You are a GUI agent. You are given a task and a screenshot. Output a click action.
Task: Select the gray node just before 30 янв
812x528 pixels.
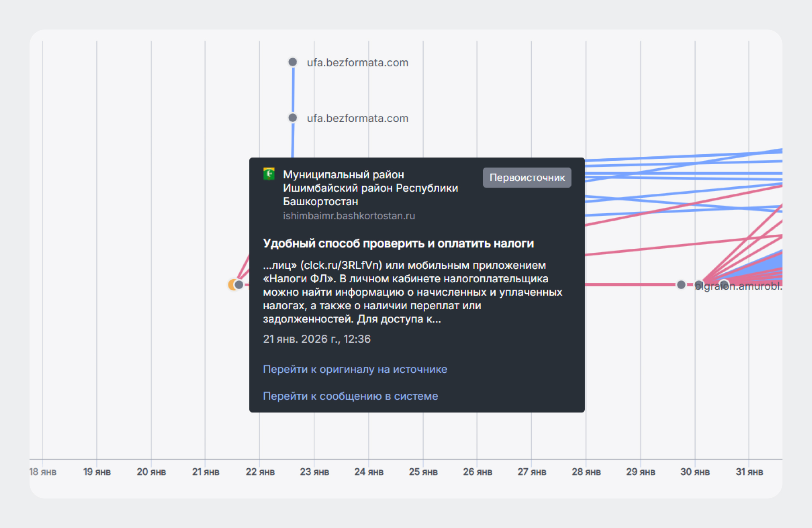[x=681, y=284]
